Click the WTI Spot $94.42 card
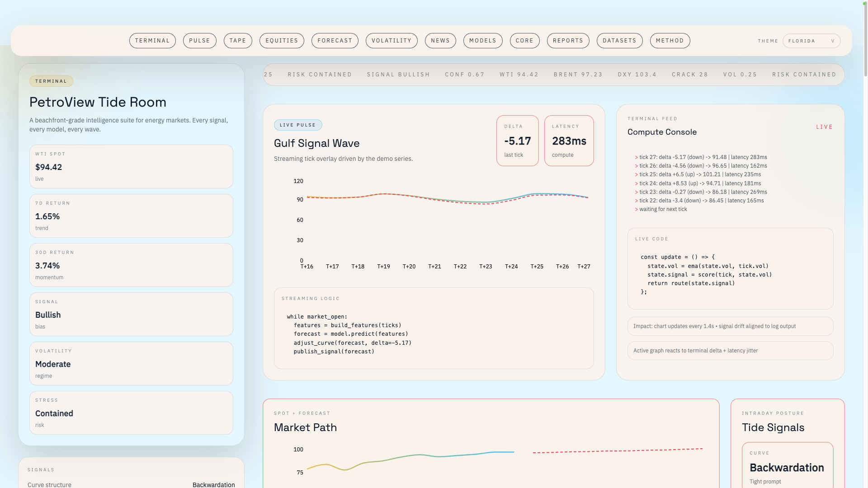The image size is (868, 488). 131,166
